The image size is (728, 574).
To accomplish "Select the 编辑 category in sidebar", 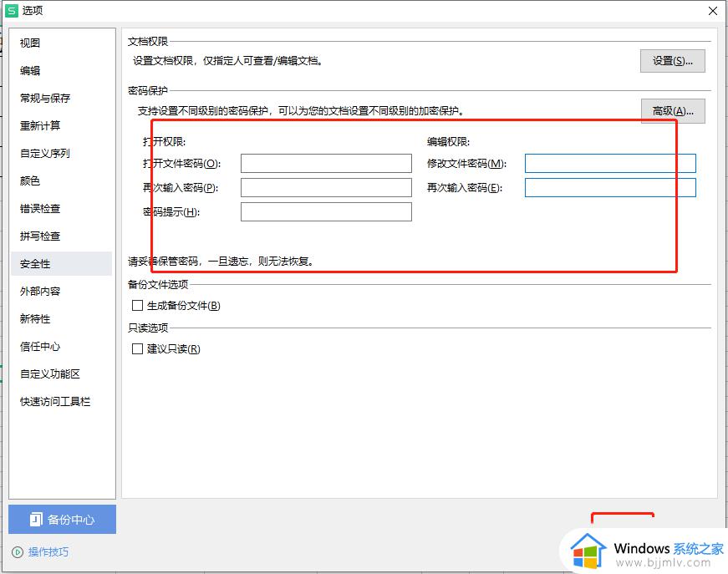I will coord(30,70).
